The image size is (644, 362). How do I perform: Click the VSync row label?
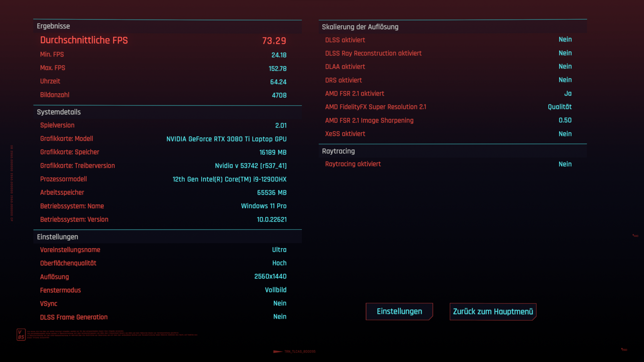48,304
